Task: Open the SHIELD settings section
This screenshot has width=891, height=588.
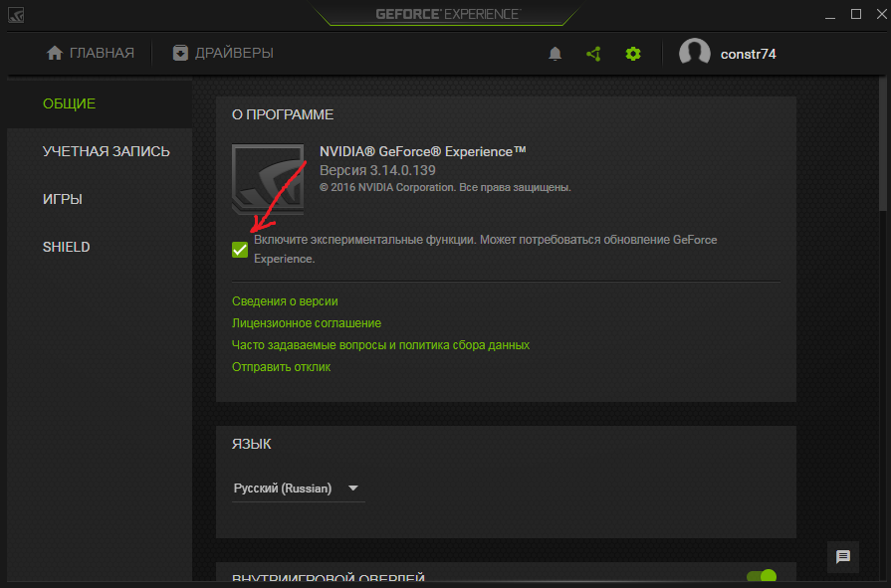Action: [x=100, y=247]
